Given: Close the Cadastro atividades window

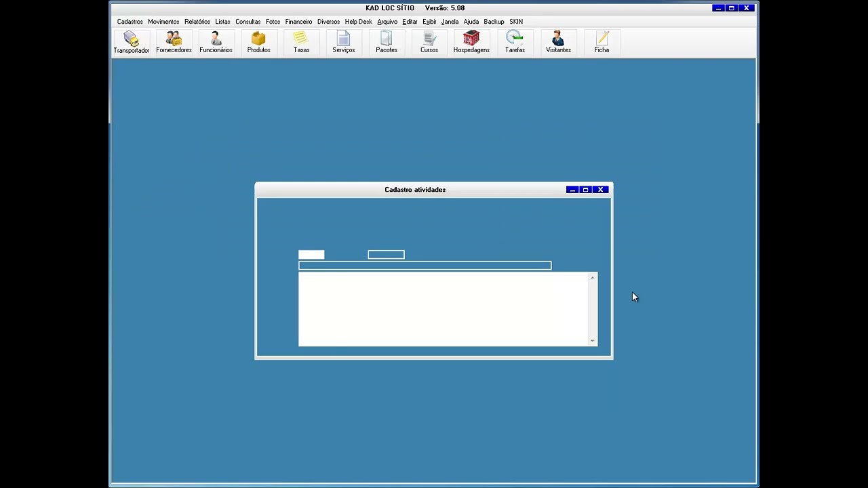Looking at the screenshot, I should pos(600,190).
